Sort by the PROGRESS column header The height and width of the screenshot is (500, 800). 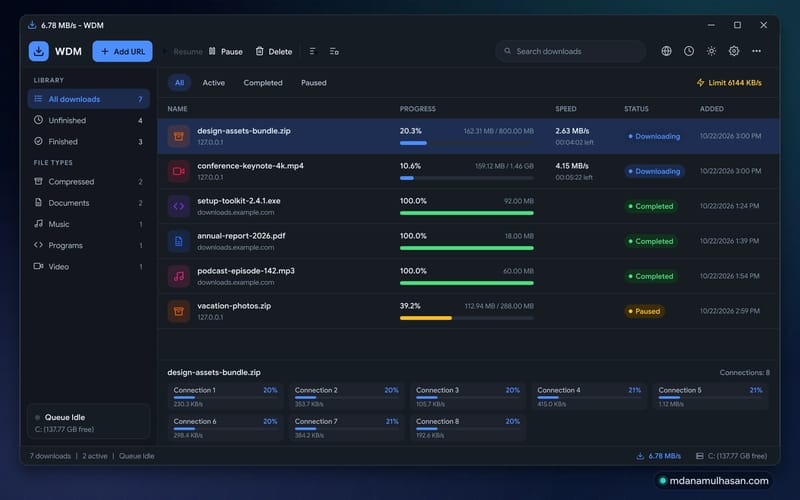417,109
